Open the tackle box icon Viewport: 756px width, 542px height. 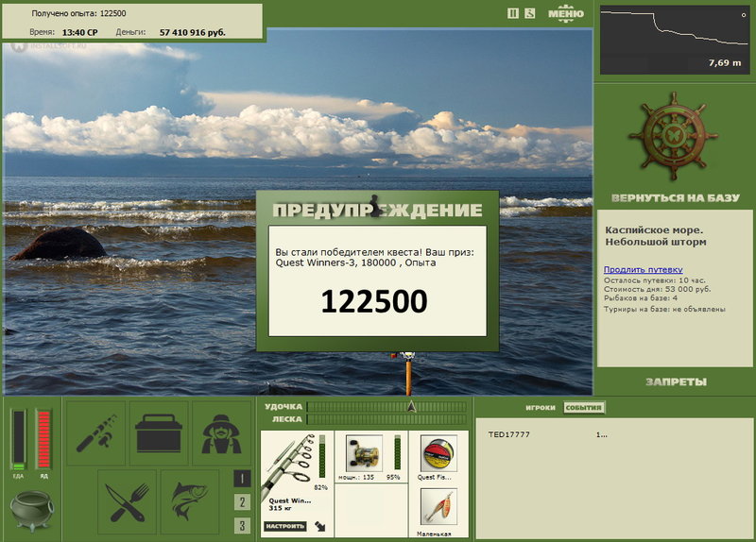click(x=159, y=433)
